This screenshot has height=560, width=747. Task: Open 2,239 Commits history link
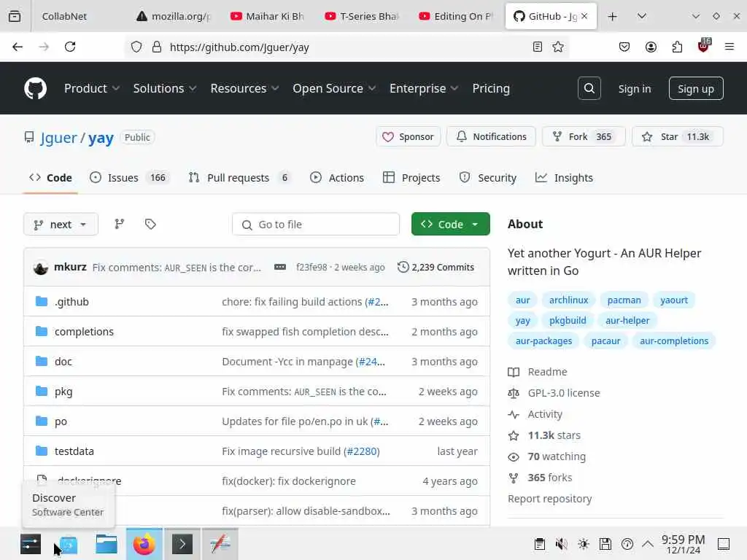tap(436, 267)
